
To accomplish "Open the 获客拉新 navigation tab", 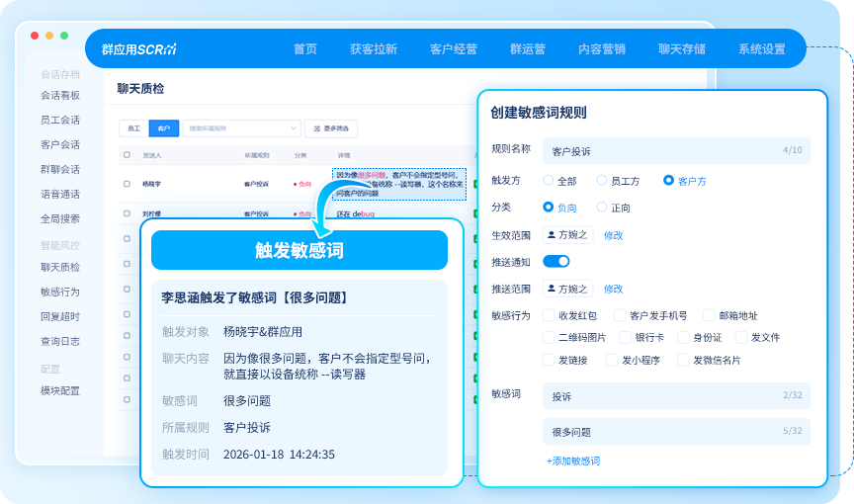I will [373, 49].
